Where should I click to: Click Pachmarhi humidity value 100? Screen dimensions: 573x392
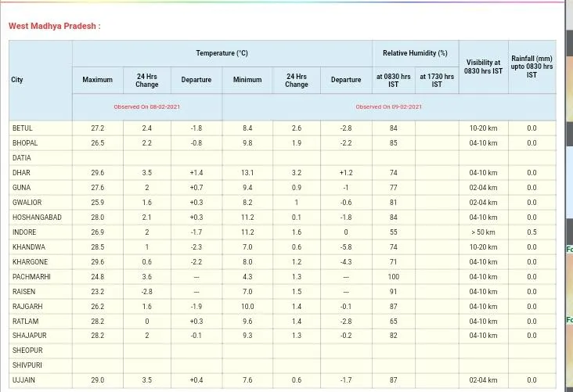point(394,277)
